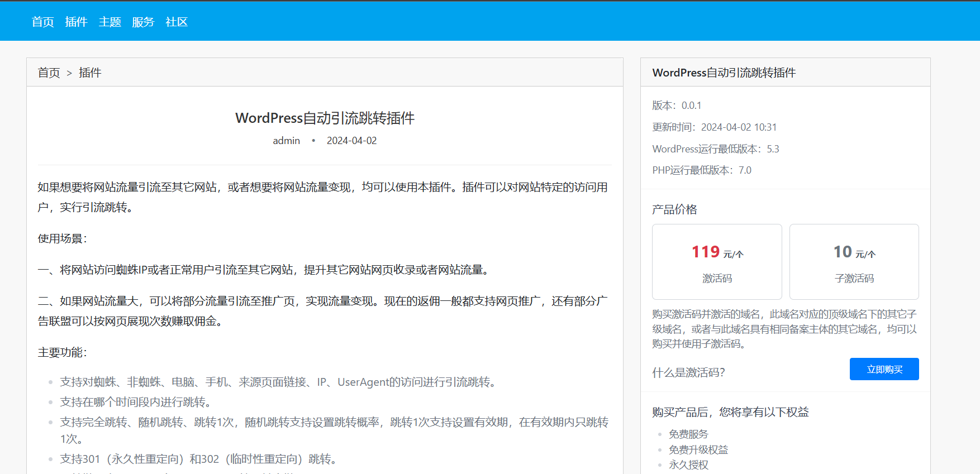Select the 10 元/个 子激活码 price card
Image resolution: width=980 pixels, height=474 pixels.
tap(854, 262)
